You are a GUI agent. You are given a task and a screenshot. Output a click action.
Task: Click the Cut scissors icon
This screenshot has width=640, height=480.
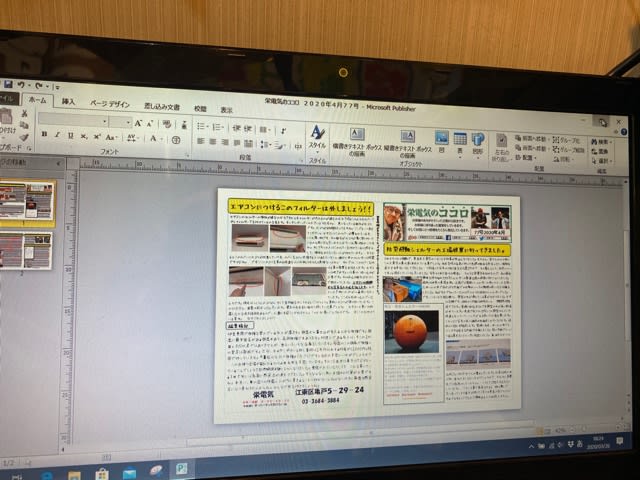click(24, 113)
